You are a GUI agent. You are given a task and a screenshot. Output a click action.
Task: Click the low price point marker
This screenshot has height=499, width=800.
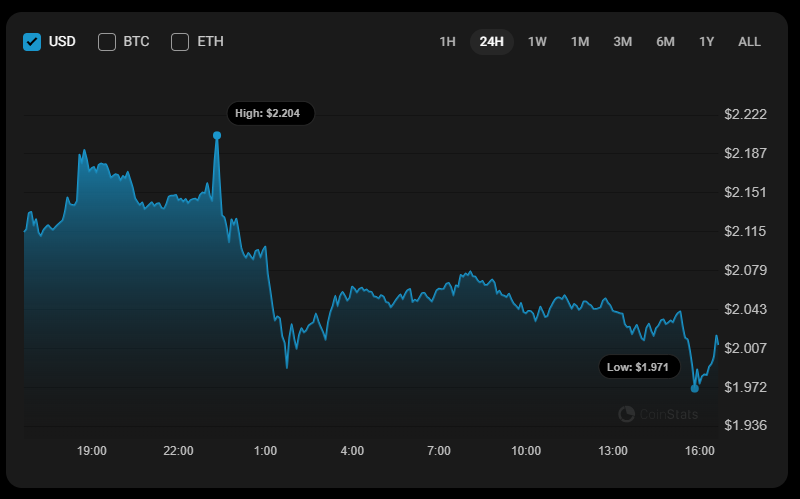pos(695,388)
